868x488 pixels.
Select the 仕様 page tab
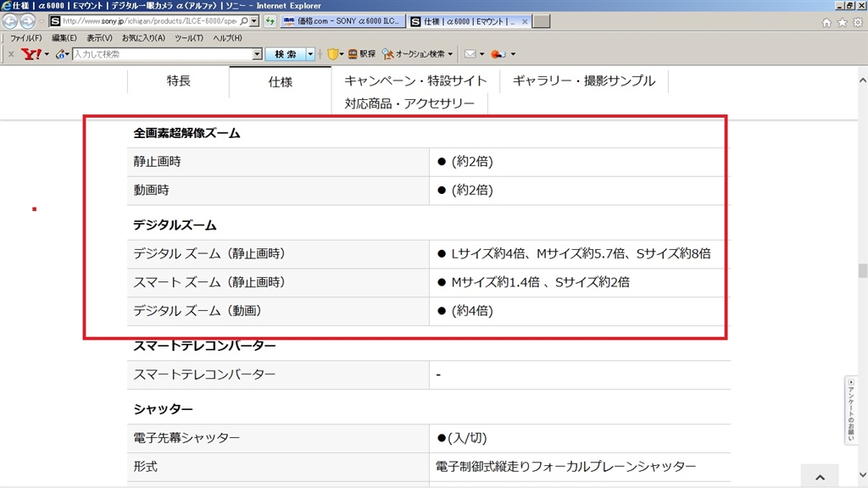[x=280, y=82]
